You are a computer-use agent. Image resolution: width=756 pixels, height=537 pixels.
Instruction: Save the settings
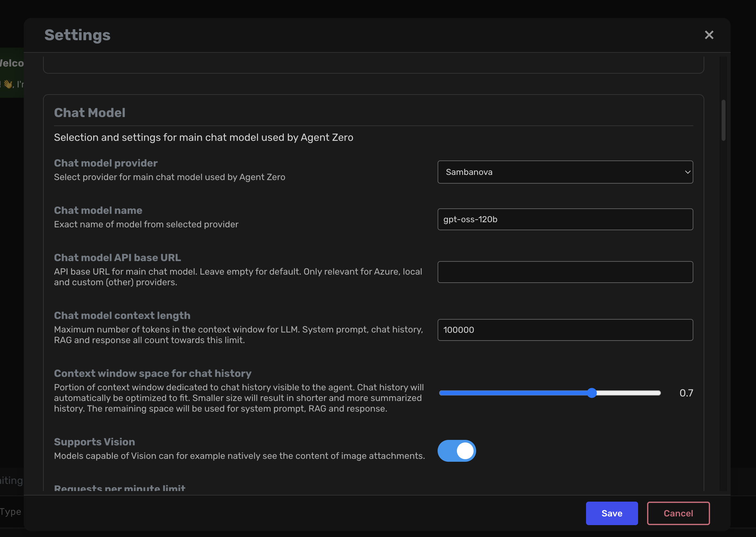(x=611, y=513)
